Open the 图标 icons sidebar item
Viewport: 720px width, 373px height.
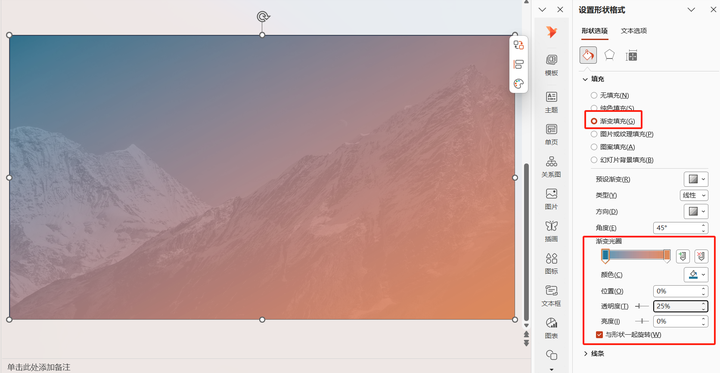pyautogui.click(x=551, y=263)
